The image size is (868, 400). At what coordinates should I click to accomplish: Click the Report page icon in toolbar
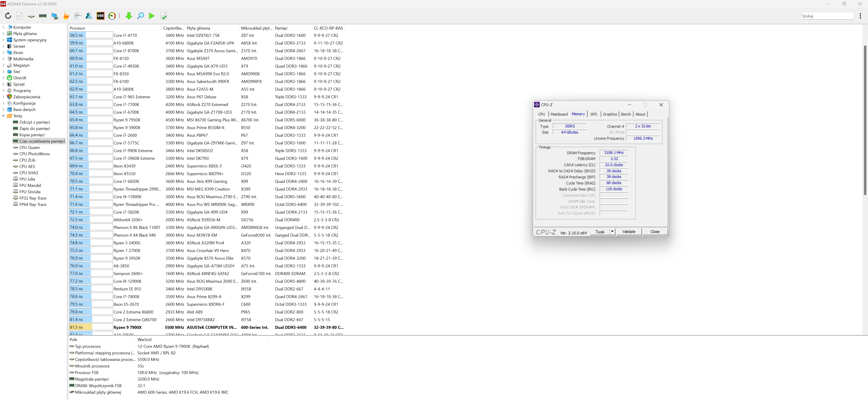point(19,16)
